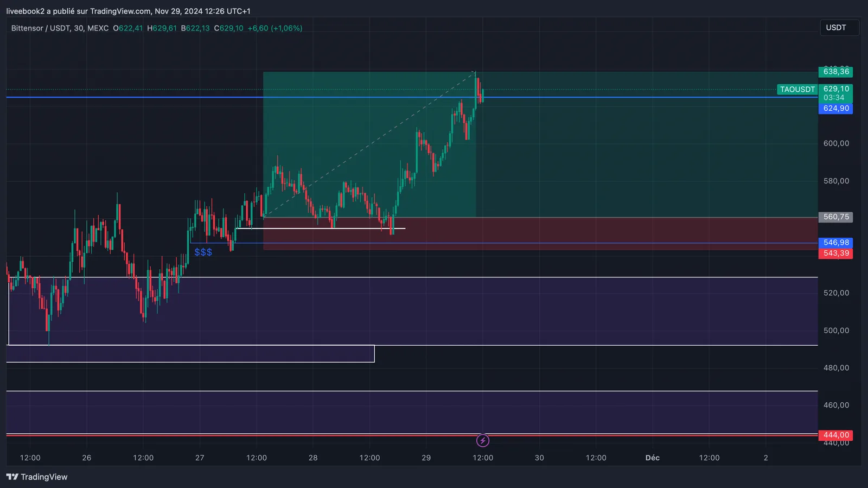The height and width of the screenshot is (488, 868).
Task: Click the low price B622,13 value
Action: pos(195,28)
